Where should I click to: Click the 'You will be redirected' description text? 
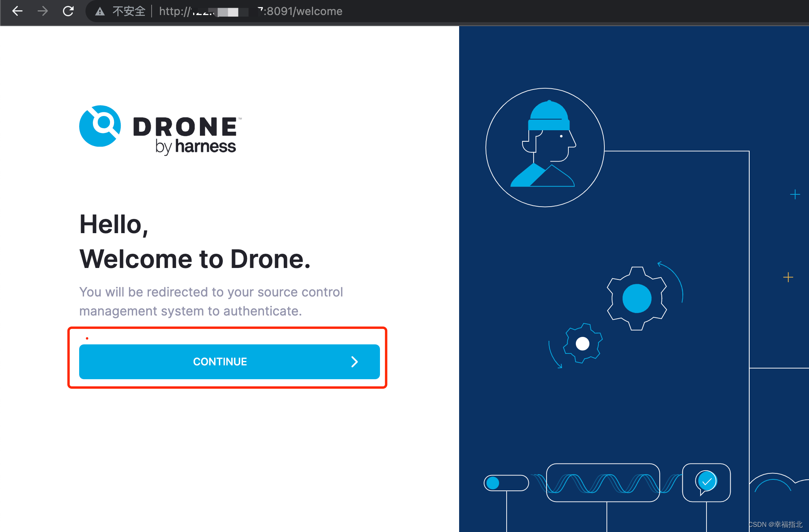coord(211,301)
